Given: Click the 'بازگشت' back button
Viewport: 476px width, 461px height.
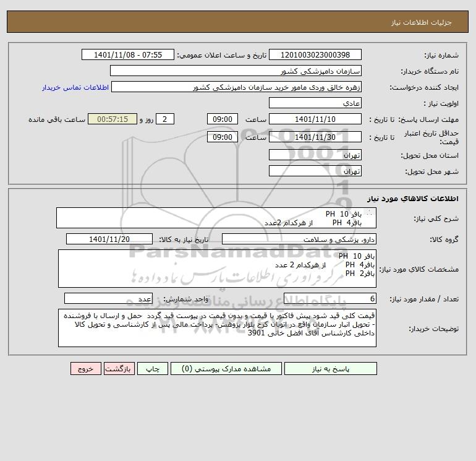Looking at the screenshot, I should pyautogui.click(x=119, y=369).
